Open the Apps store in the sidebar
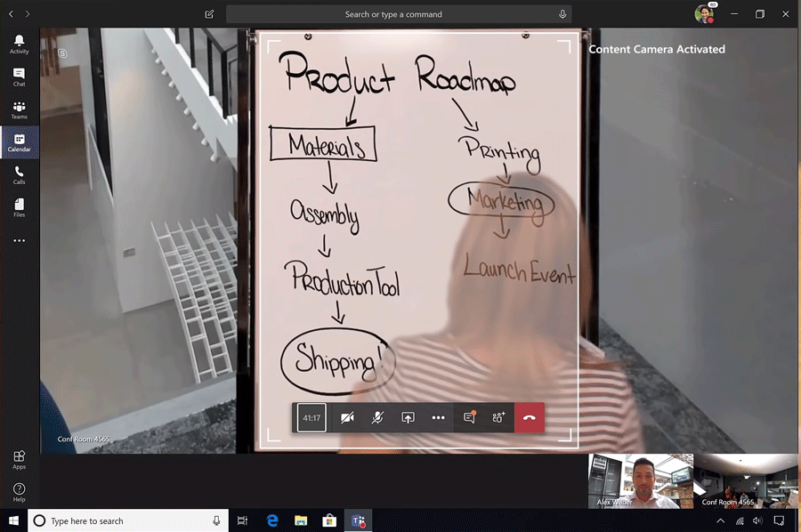 tap(19, 460)
